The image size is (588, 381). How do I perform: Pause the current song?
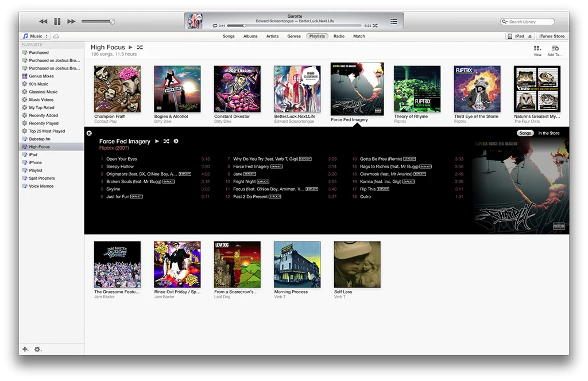pos(57,21)
